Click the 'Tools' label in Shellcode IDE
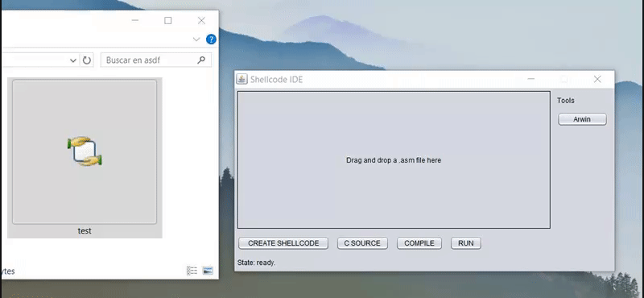This screenshot has height=298, width=644. tap(566, 101)
